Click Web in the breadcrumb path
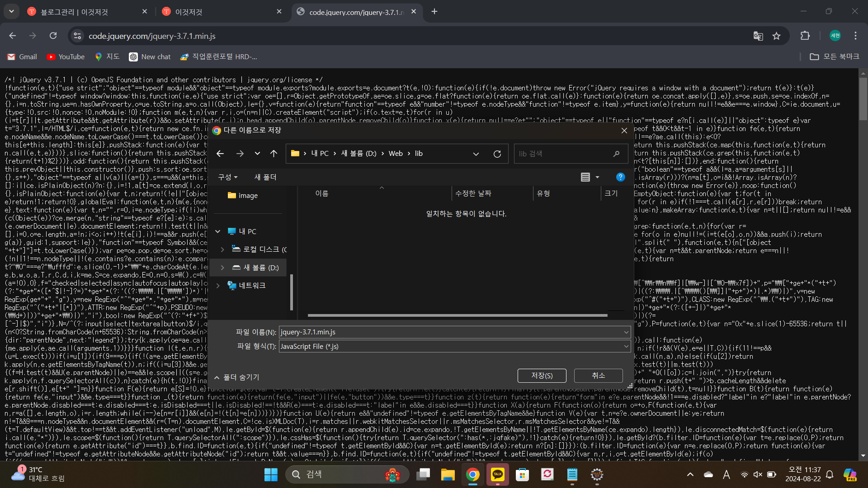 click(x=396, y=154)
